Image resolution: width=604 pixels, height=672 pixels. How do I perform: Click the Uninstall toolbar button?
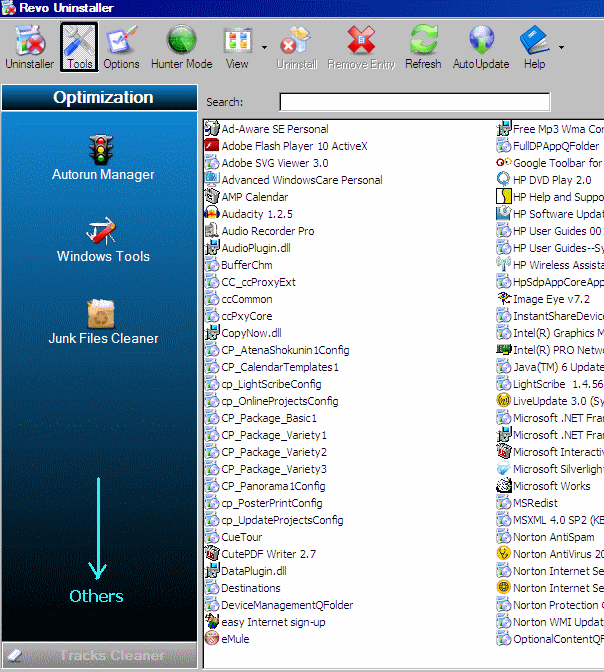tap(297, 47)
